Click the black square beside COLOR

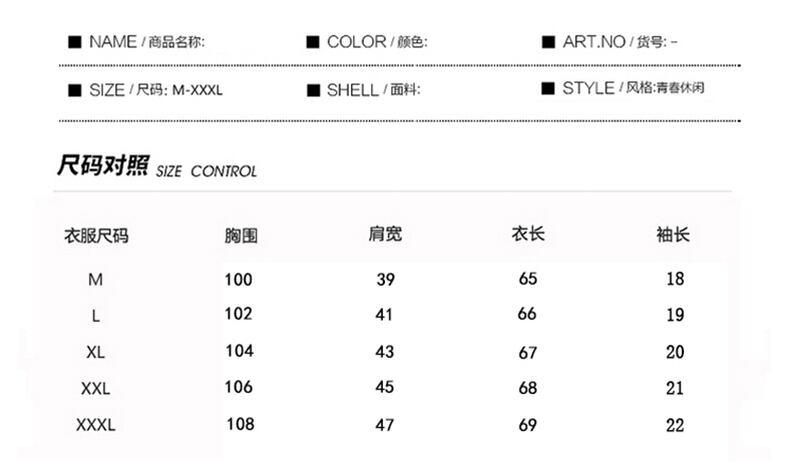coord(312,42)
